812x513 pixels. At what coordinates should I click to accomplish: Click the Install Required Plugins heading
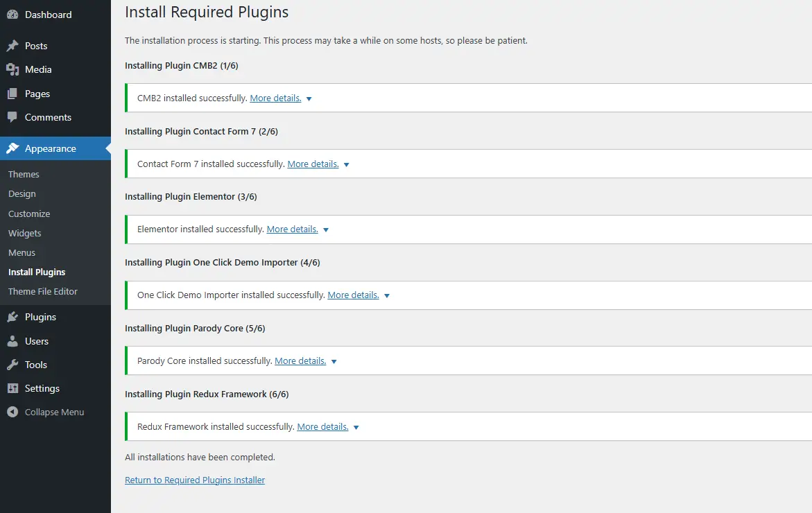pyautogui.click(x=207, y=12)
